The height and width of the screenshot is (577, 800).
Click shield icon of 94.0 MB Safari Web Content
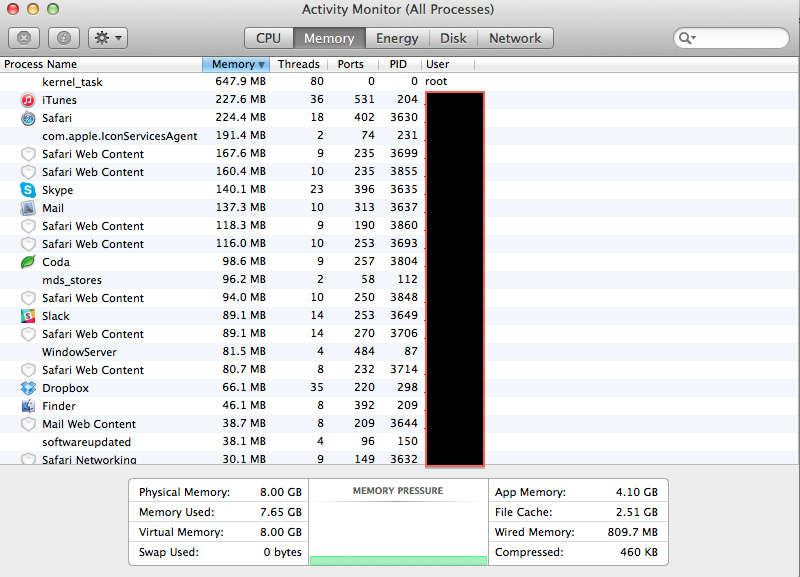(28, 298)
